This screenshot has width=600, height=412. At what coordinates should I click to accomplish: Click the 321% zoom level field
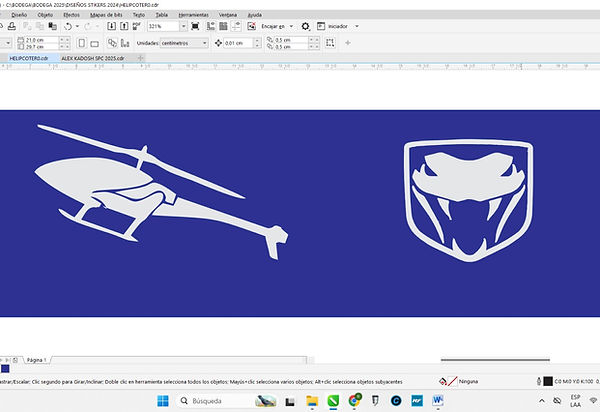click(163, 26)
